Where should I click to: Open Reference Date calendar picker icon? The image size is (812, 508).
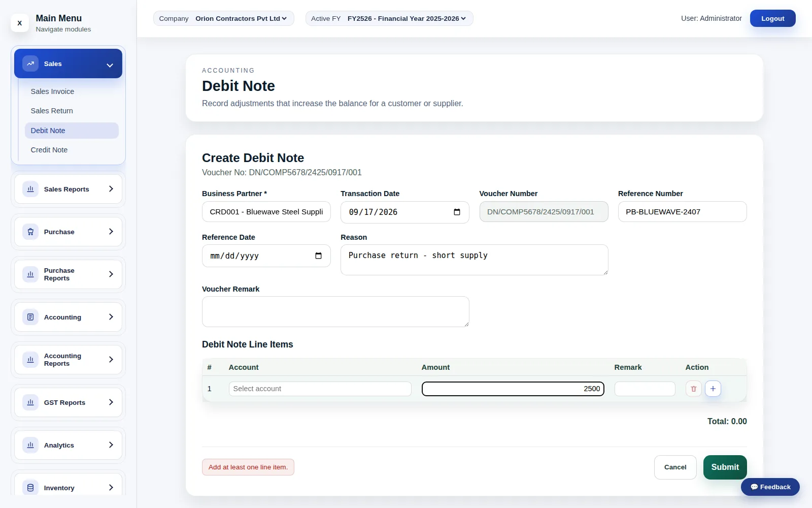point(318,256)
